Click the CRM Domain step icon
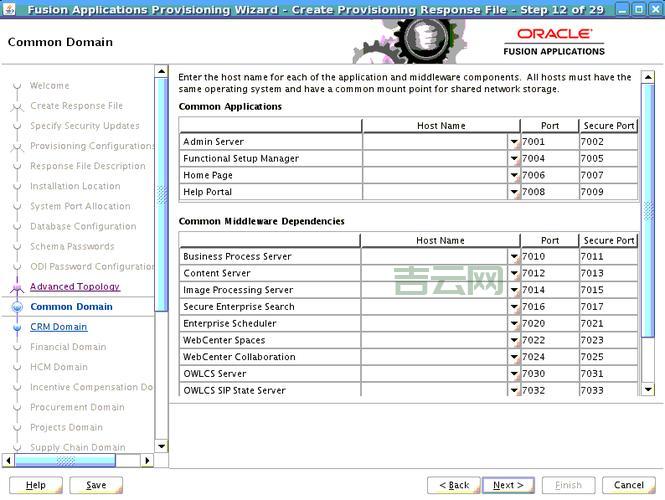 [x=17, y=327]
